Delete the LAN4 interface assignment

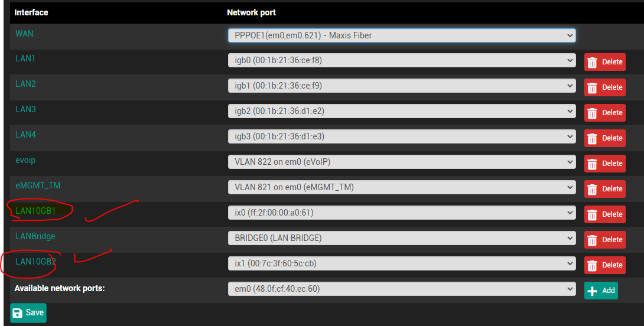pos(604,138)
